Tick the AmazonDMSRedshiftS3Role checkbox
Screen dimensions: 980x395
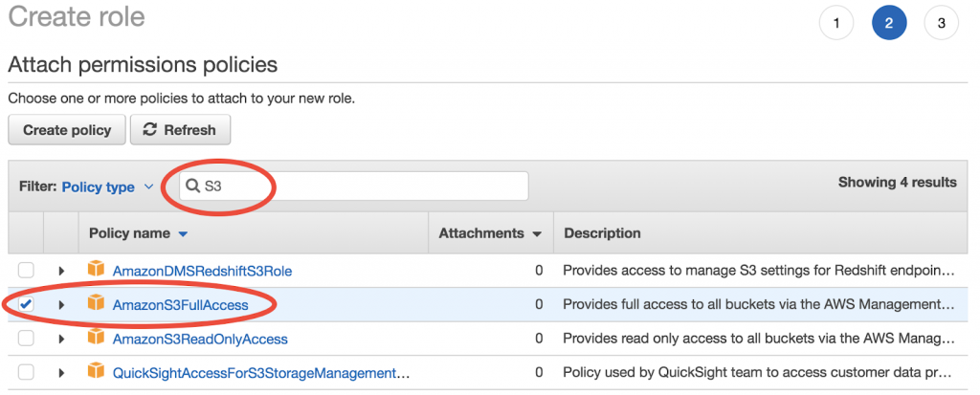click(26, 271)
